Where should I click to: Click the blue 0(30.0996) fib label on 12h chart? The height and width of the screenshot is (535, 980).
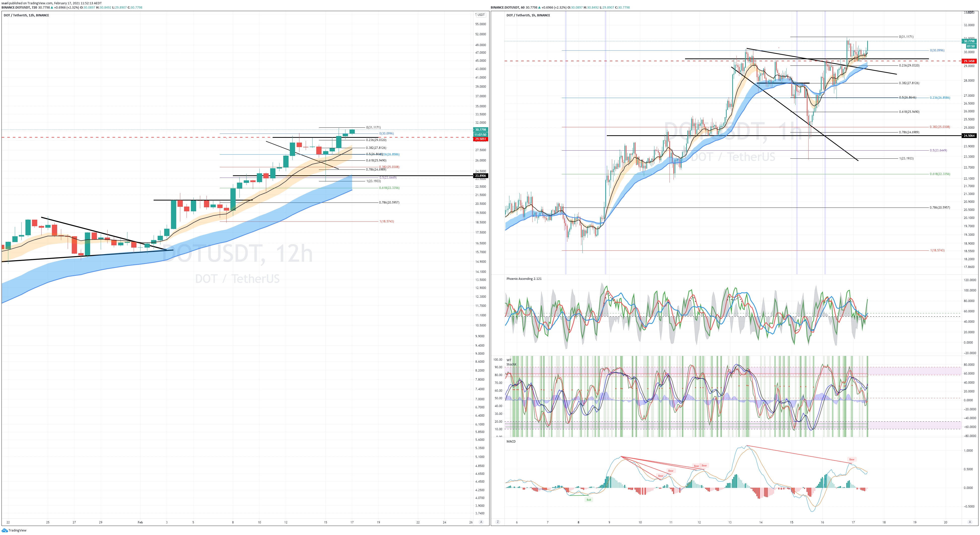[387, 133]
